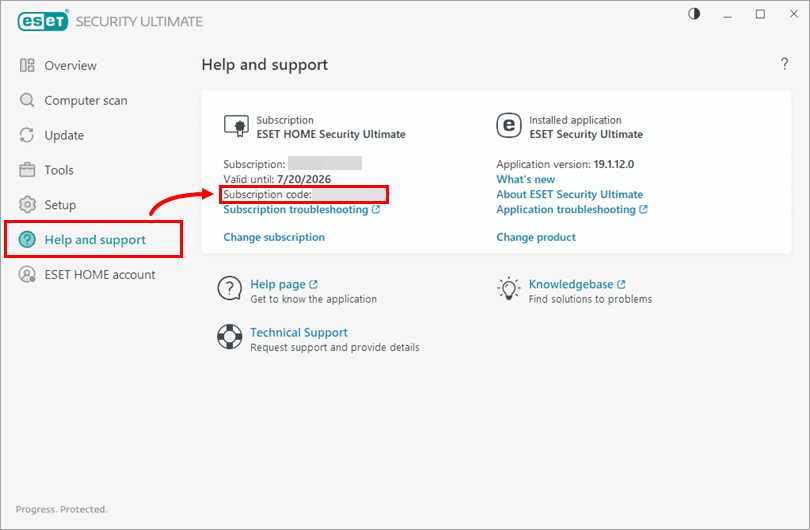Viewport: 810px width, 530px height.
Task: Open the Tools section label
Action: point(59,170)
